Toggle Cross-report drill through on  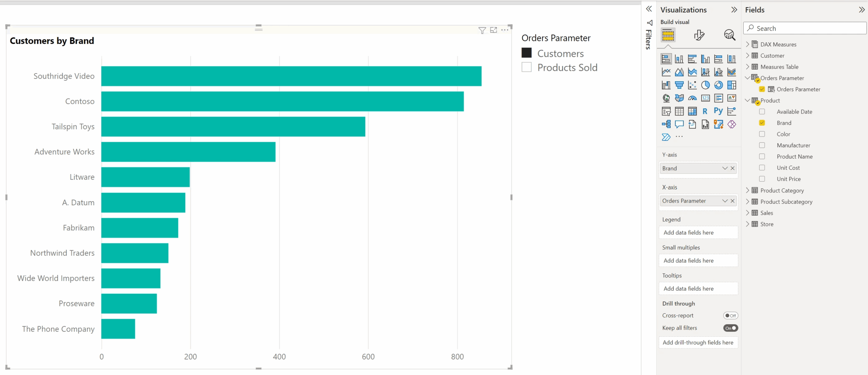point(730,315)
